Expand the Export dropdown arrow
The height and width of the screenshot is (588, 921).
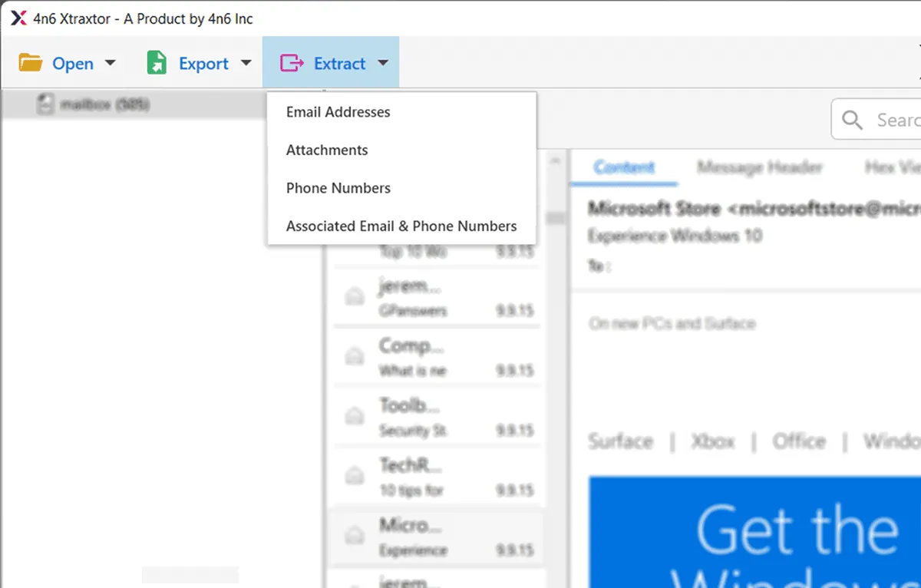(245, 63)
